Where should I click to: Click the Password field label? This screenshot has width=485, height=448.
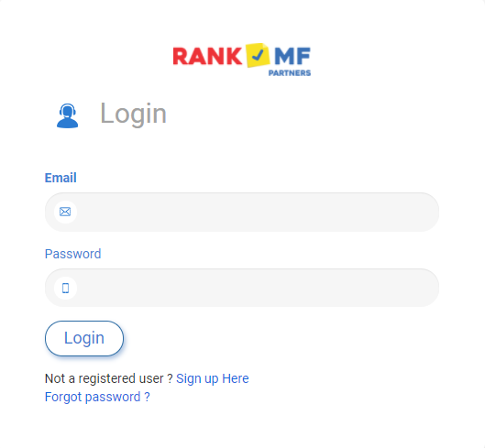tap(73, 254)
